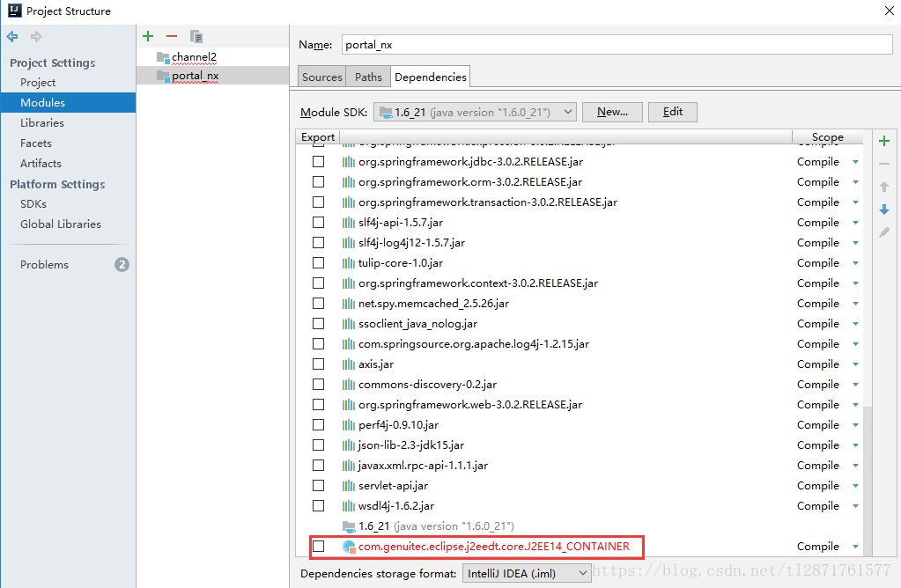
Task: Show the Problems list
Action: 44,265
